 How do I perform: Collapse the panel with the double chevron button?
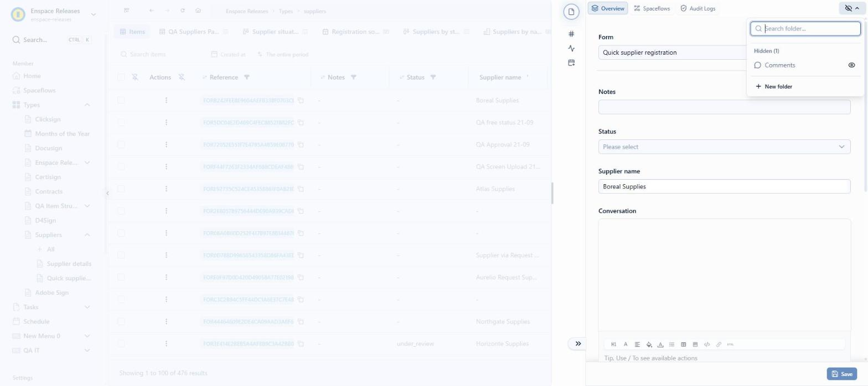point(578,343)
